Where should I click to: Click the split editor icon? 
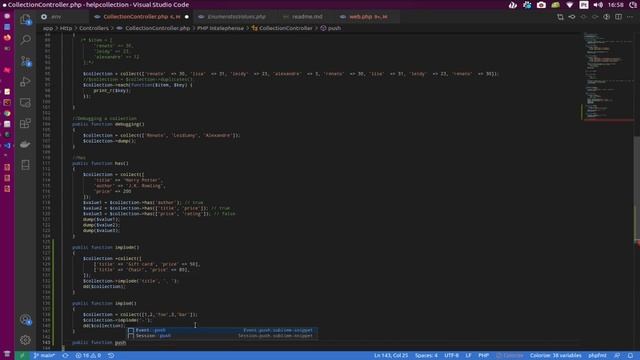pos(619,17)
